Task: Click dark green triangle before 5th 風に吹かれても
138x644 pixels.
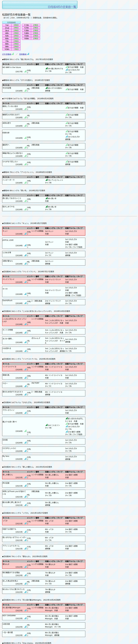Action: [x=46, y=68]
